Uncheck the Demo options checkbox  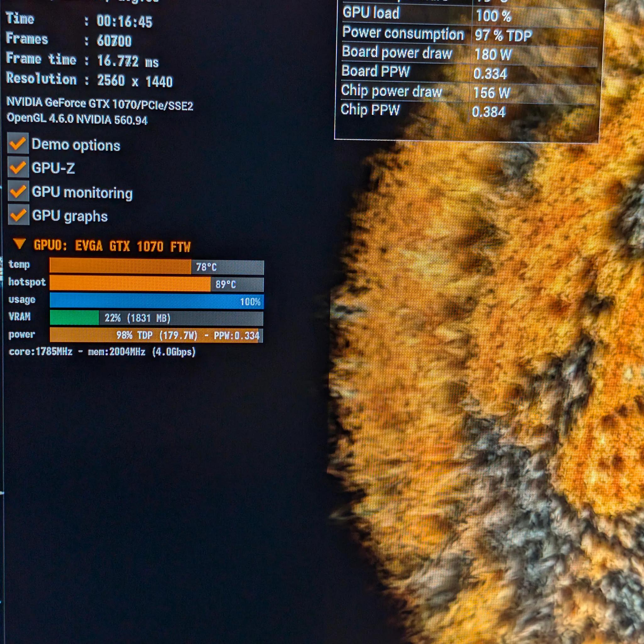point(18,143)
